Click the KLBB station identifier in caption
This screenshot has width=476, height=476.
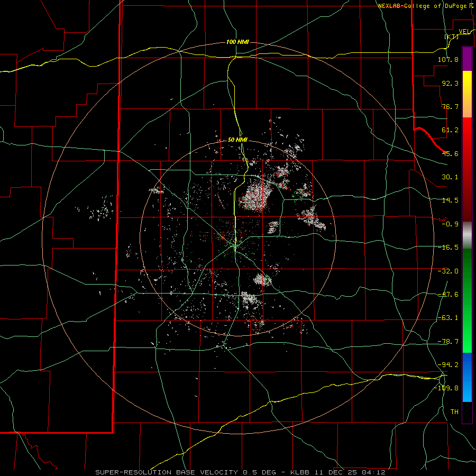coord(300,472)
